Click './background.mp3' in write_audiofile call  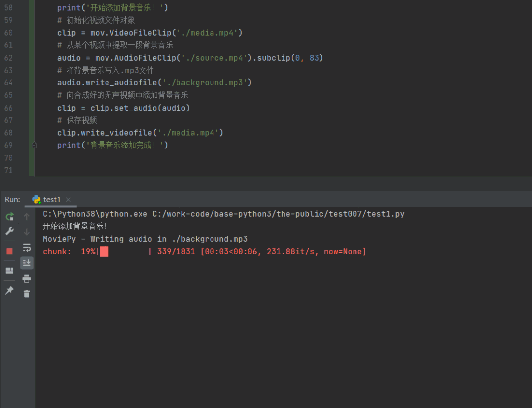205,82
